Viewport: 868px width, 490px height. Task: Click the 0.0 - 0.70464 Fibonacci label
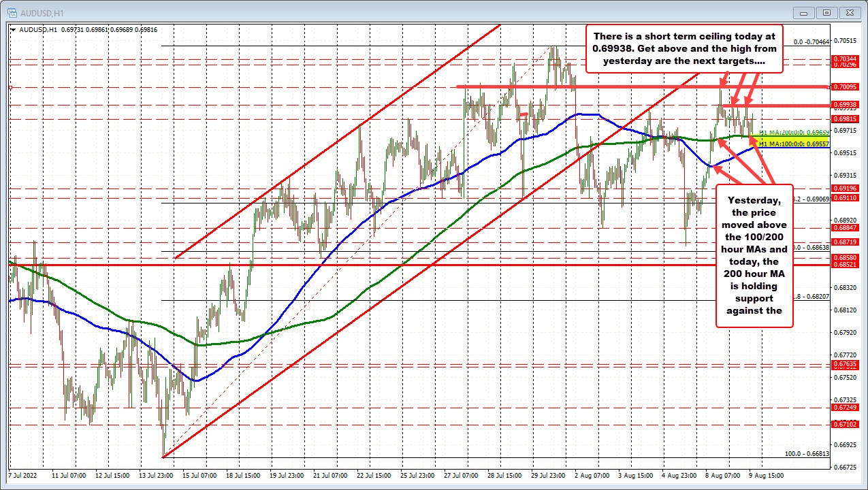pyautogui.click(x=806, y=42)
